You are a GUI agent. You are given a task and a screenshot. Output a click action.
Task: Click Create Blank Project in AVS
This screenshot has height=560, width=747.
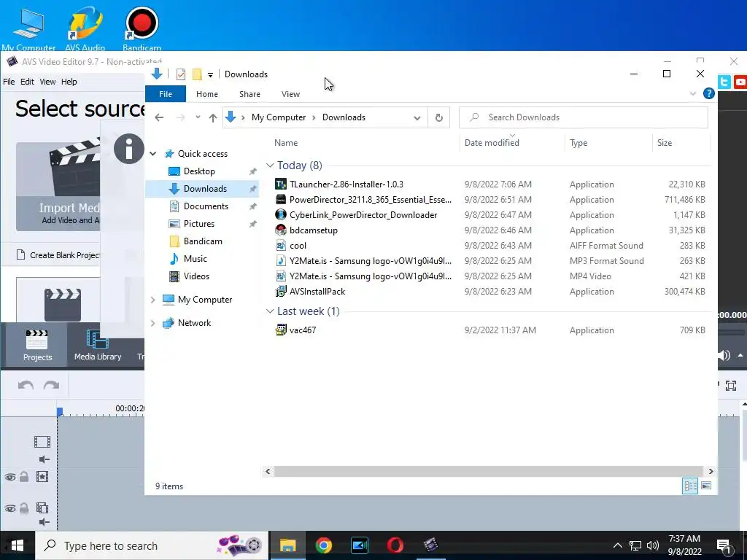coord(58,255)
